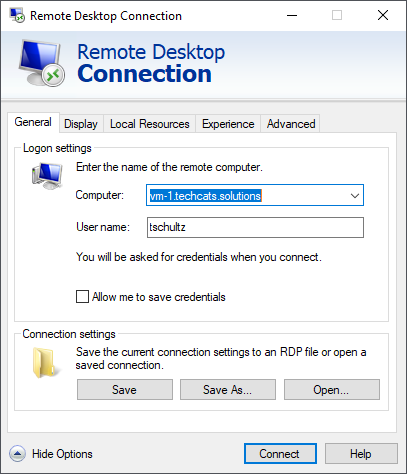Click into the User name field
407x474 pixels.
click(x=255, y=227)
